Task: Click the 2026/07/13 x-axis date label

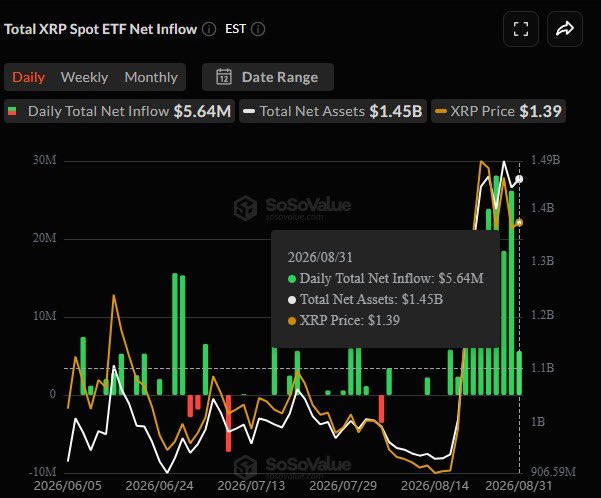Action: (251, 486)
